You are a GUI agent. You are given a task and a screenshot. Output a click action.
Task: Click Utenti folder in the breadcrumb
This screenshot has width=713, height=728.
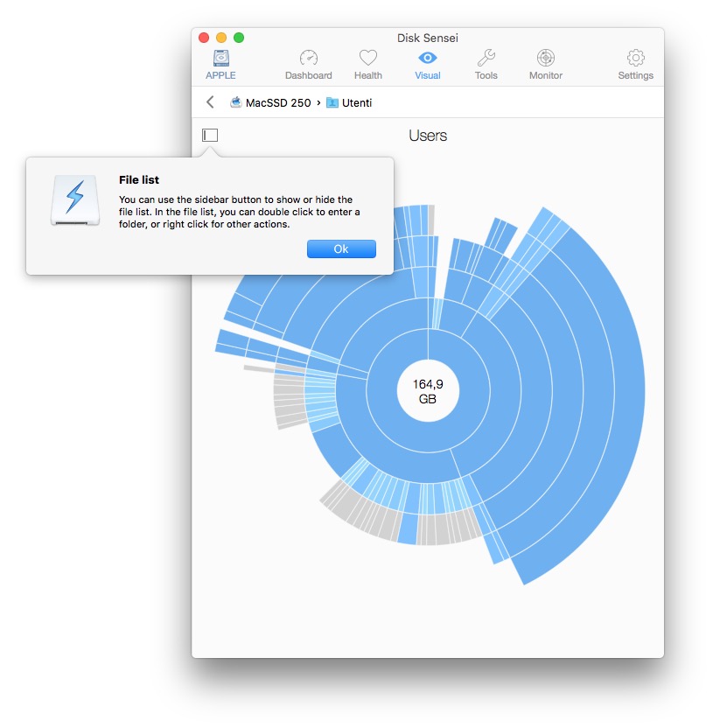point(349,102)
